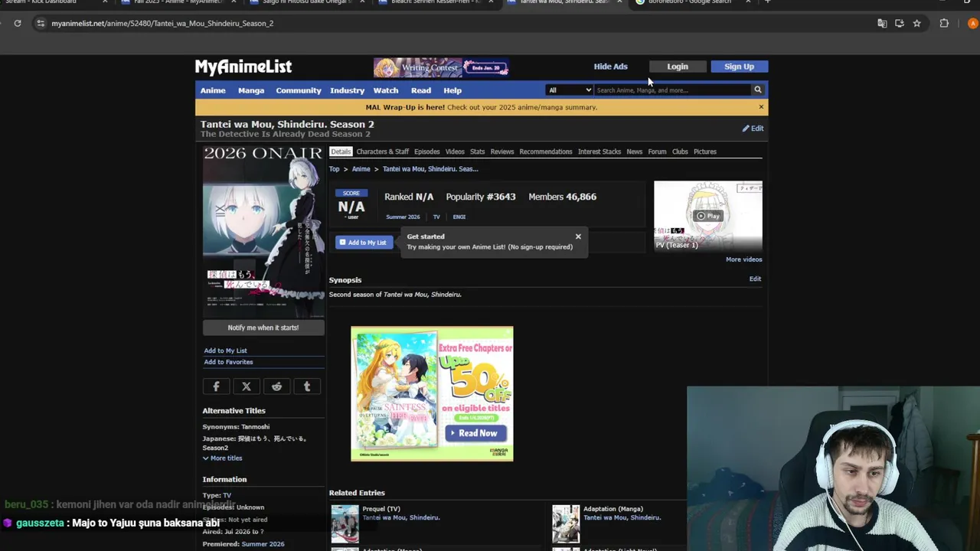Click the Login button
The image size is (980, 551).
pos(678,67)
